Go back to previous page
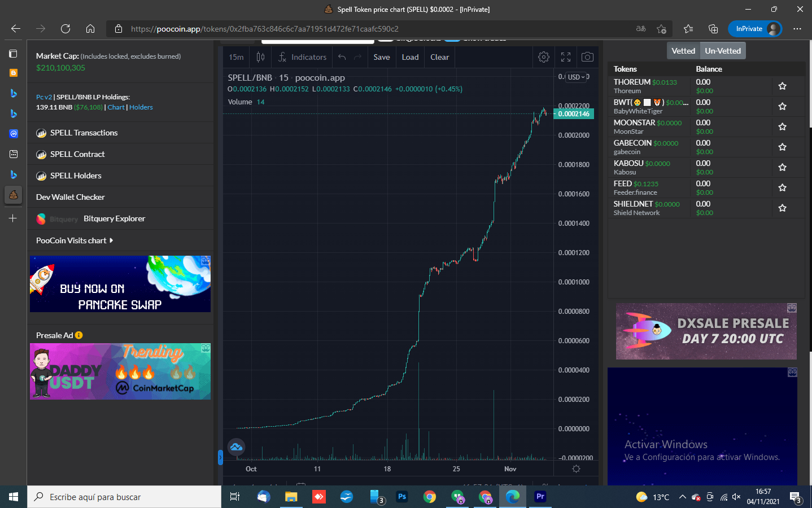 (x=16, y=29)
